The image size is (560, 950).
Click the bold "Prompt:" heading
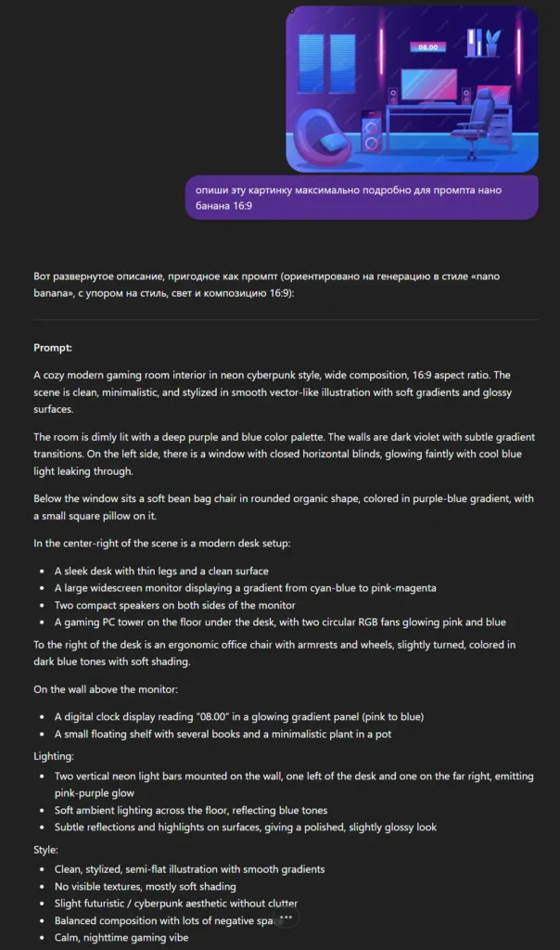click(53, 348)
